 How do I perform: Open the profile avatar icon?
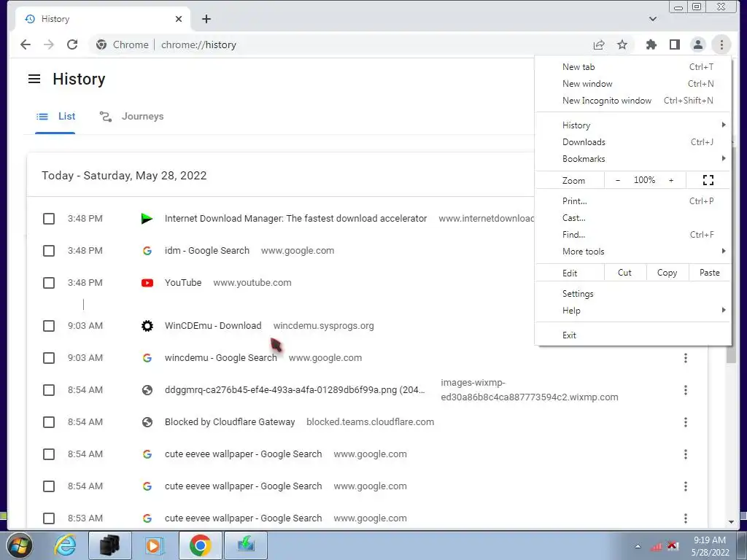[698, 44]
